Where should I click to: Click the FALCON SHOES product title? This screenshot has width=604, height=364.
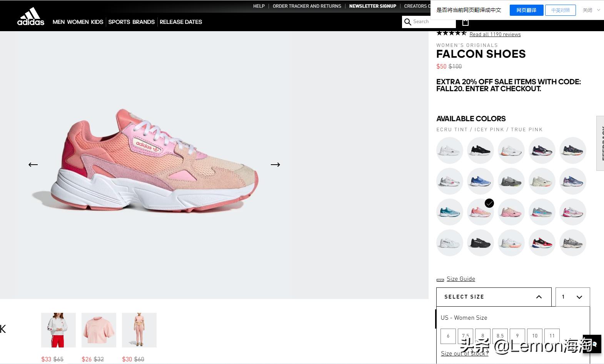[x=481, y=54]
